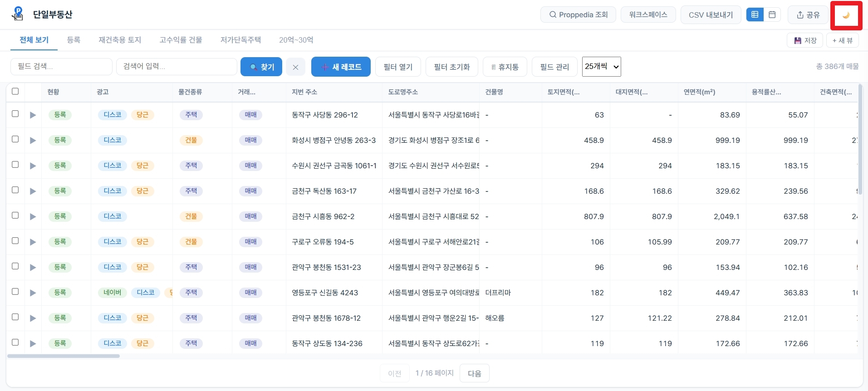Clear search with the X button
The width and height of the screenshot is (868, 391).
295,67
